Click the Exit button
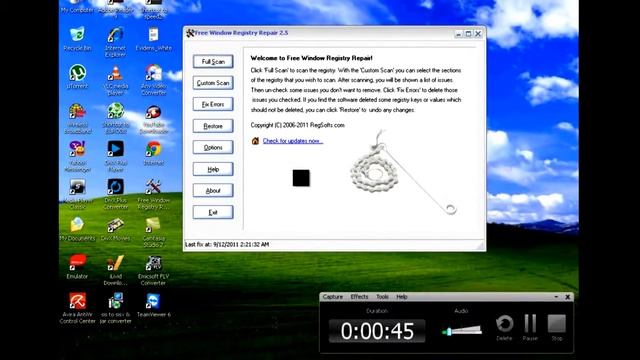The height and width of the screenshot is (360, 640). click(x=213, y=212)
